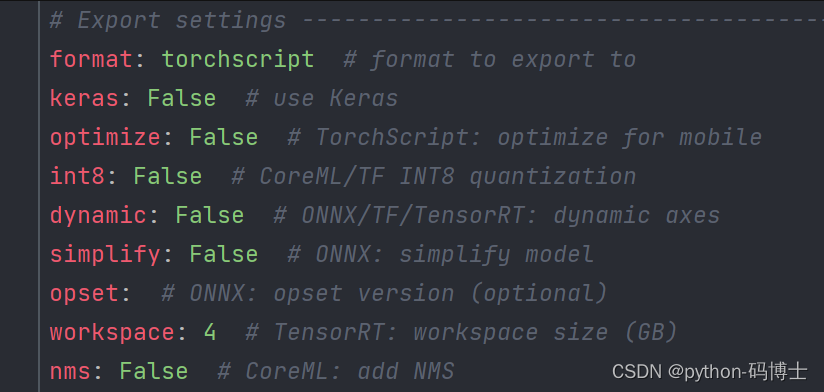Click the False value after keras
824x392 pixels.
point(182,98)
